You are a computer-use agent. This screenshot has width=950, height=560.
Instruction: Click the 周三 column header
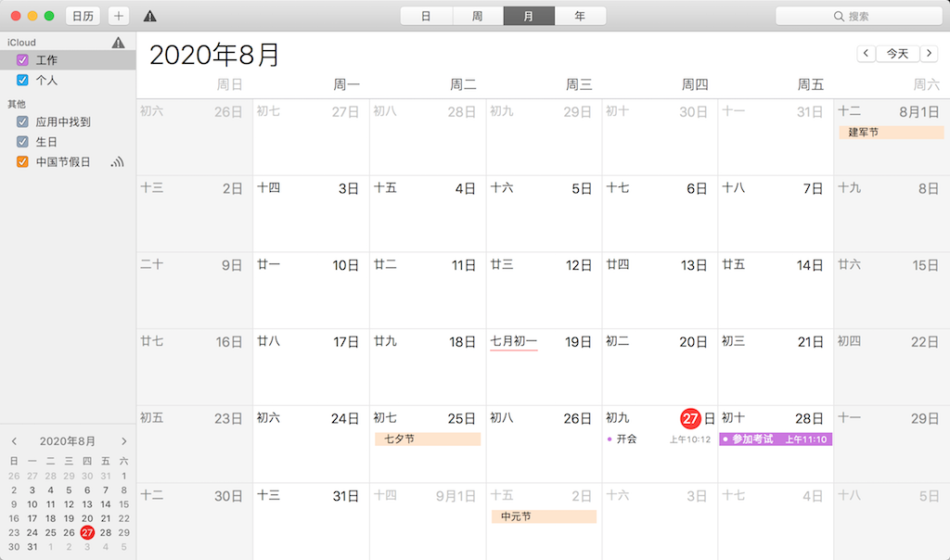tap(579, 84)
